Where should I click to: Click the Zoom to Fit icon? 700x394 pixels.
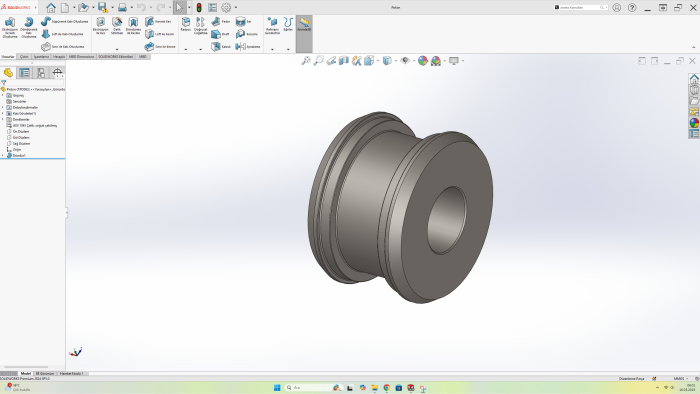click(x=306, y=61)
